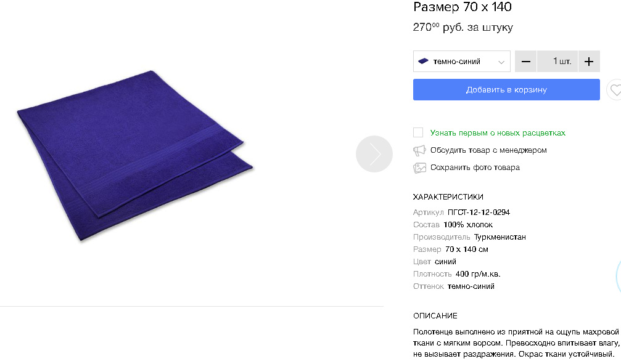This screenshot has height=364, width=621.
Task: Click the article number ПГСТ-12-12-0294
Action: (479, 212)
